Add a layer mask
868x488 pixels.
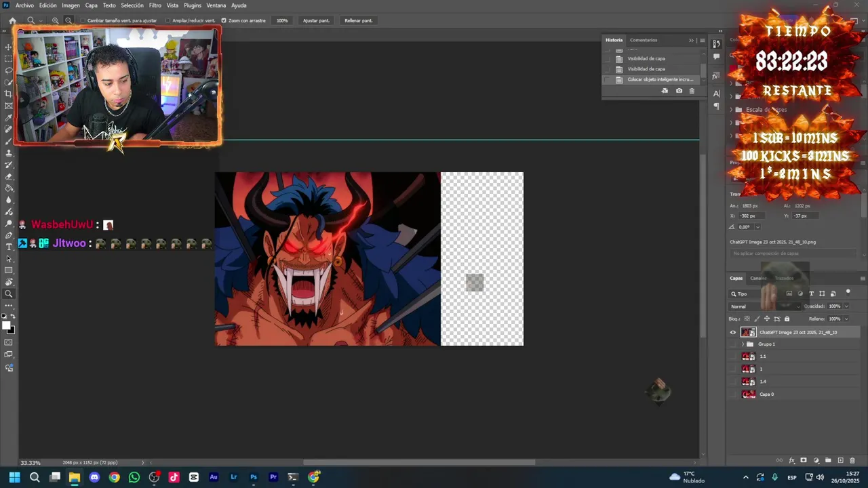click(x=804, y=460)
